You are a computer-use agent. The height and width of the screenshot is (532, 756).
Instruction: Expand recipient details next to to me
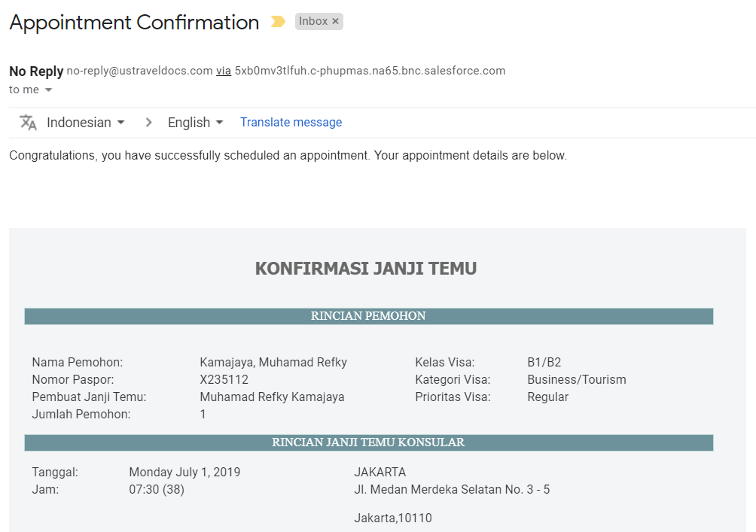coord(49,90)
